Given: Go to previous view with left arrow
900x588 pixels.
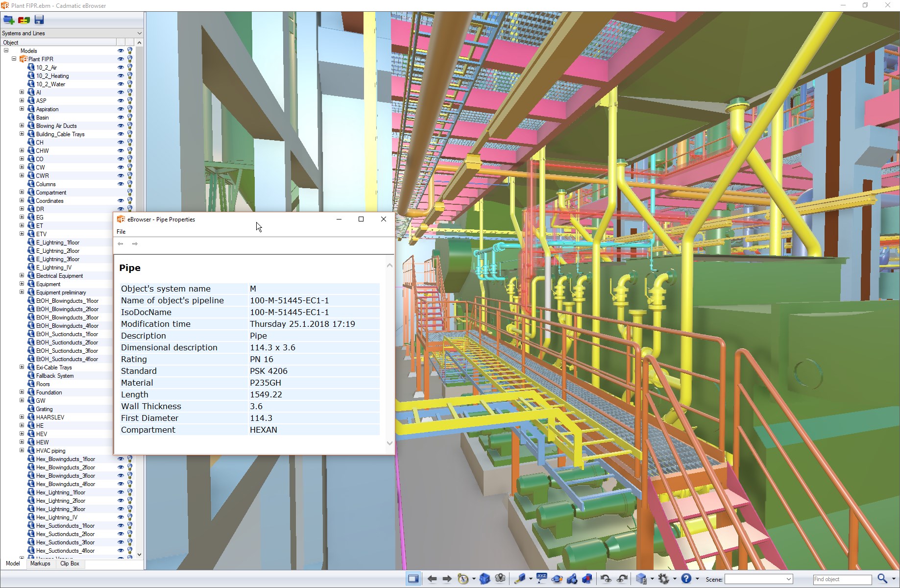Looking at the screenshot, I should point(432,579).
